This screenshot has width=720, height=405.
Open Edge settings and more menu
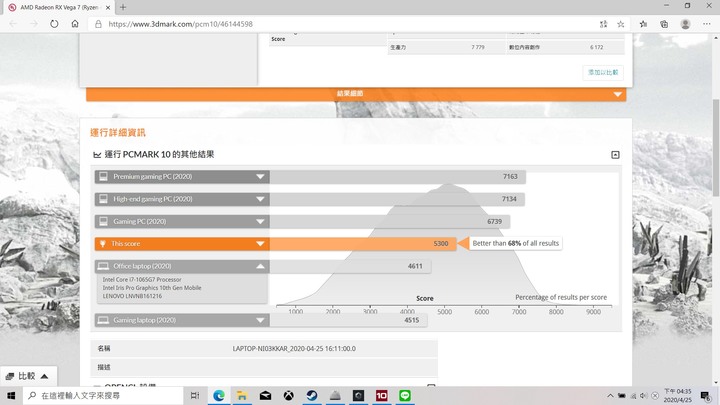706,24
